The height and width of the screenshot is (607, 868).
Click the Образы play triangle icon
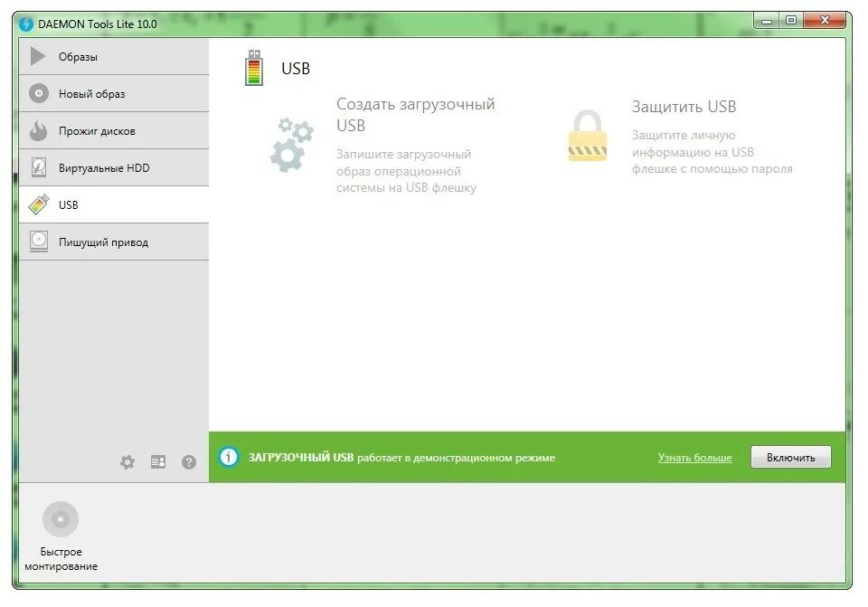[37, 56]
